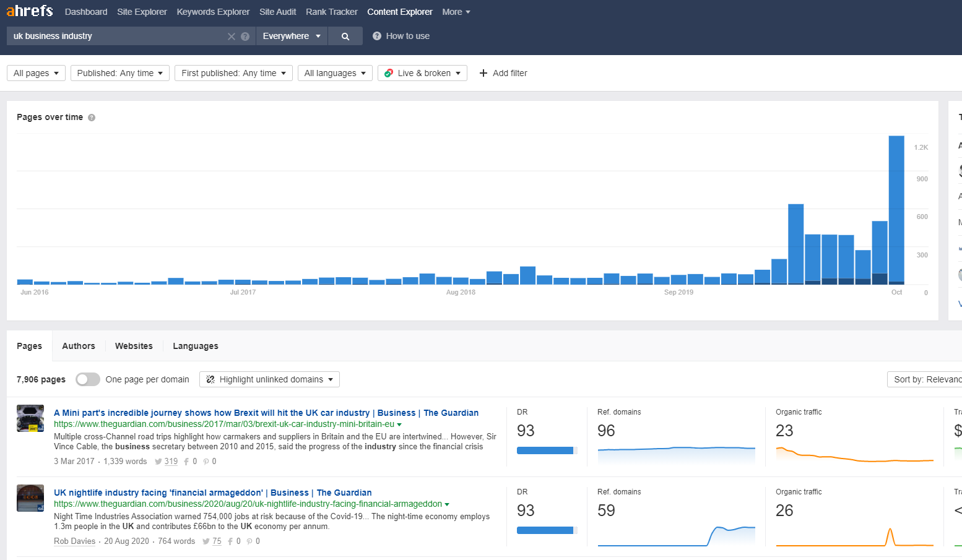Click Twitter icon of nightlife article

click(206, 541)
